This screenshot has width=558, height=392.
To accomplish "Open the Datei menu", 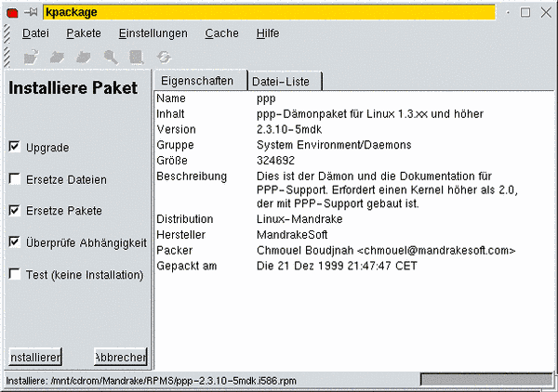I will pyautogui.click(x=35, y=33).
